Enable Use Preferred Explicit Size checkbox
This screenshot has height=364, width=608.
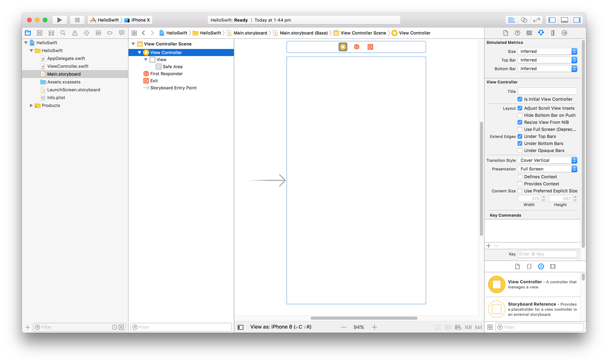(520, 191)
